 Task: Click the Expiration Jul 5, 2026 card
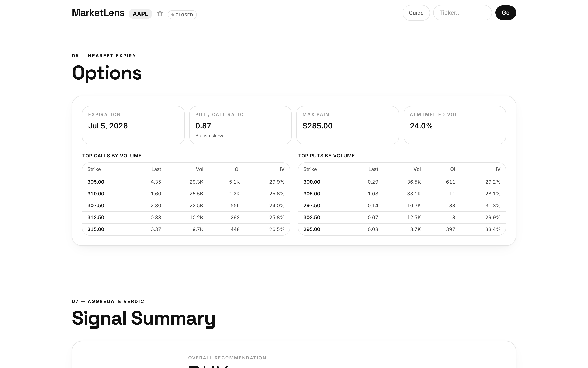click(133, 125)
